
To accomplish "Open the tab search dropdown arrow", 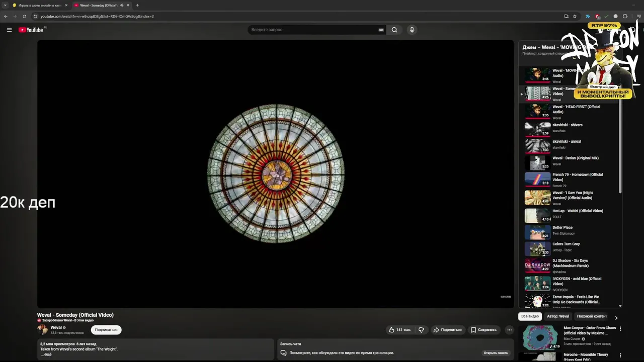I will click(5, 5).
